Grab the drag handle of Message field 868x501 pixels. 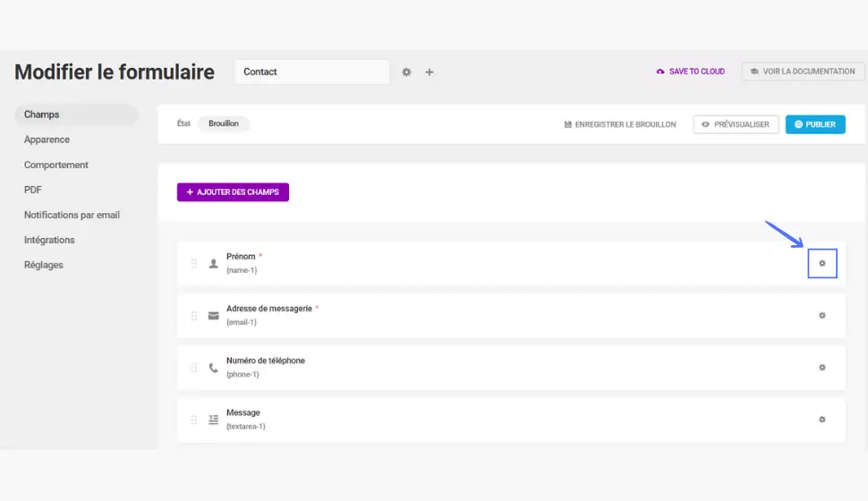[x=194, y=420]
